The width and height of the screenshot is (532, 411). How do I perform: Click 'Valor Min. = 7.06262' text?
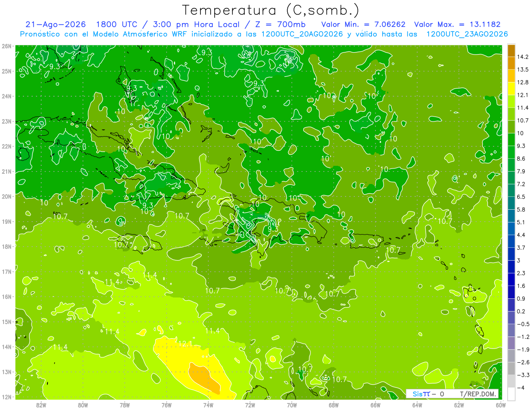[363, 24]
